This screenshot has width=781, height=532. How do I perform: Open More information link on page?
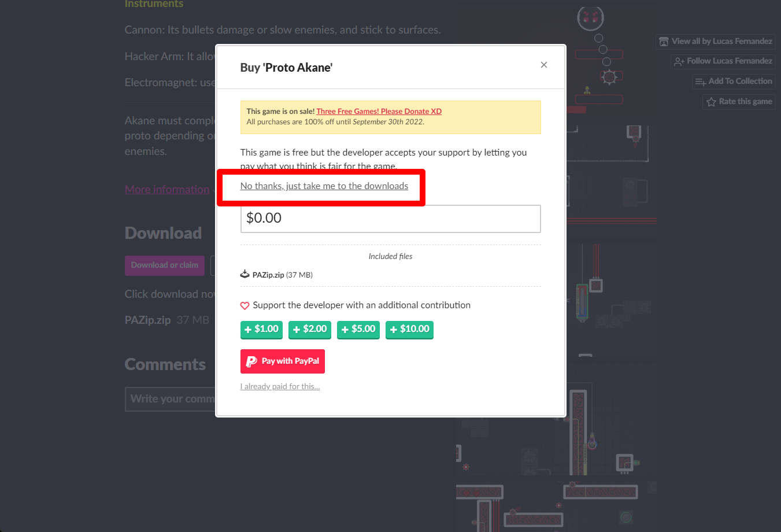point(167,190)
